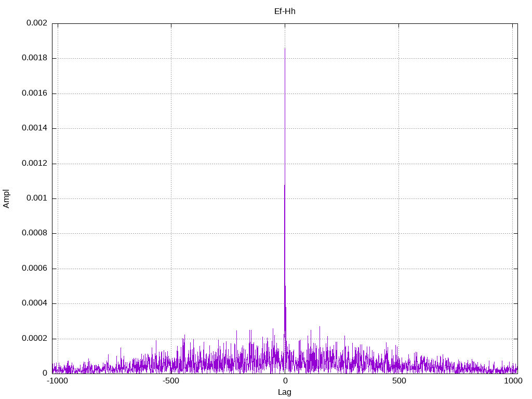The height and width of the screenshot is (399, 532).
Task: Click the 0.0016 y-axis tick label
Action: (34, 94)
